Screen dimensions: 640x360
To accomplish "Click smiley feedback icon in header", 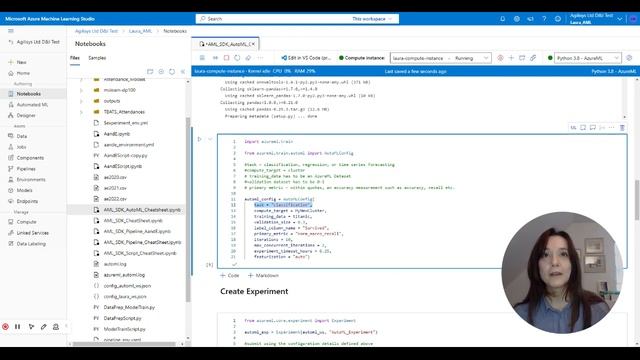I will tap(558, 19).
